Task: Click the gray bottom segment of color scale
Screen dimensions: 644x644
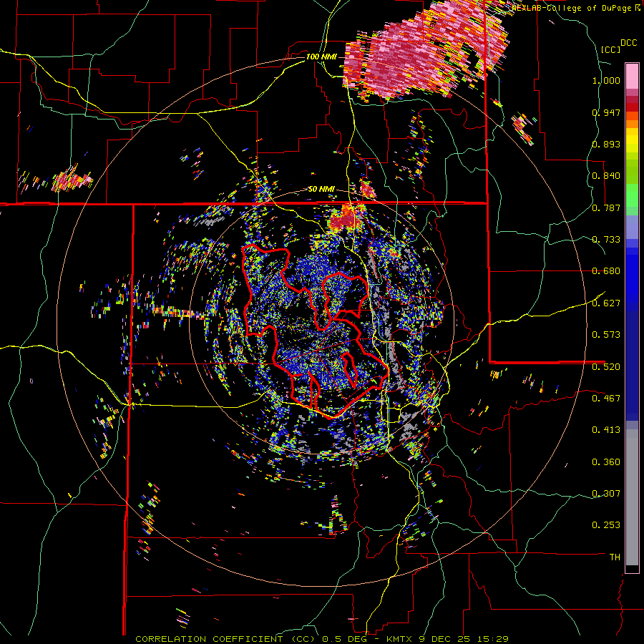Action: click(x=632, y=497)
